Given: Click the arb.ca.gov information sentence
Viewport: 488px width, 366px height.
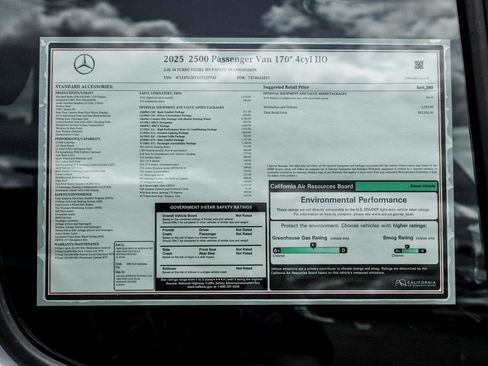Looking at the screenshot, I should tap(353, 214).
